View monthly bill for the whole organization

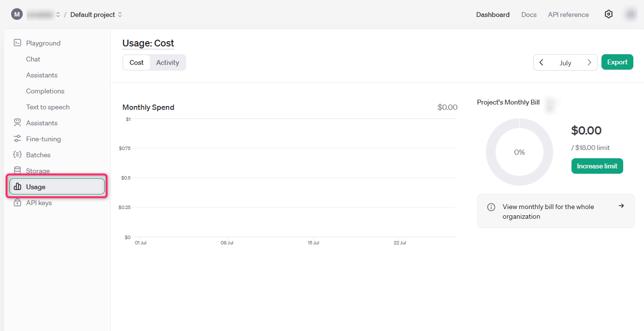pyautogui.click(x=556, y=211)
